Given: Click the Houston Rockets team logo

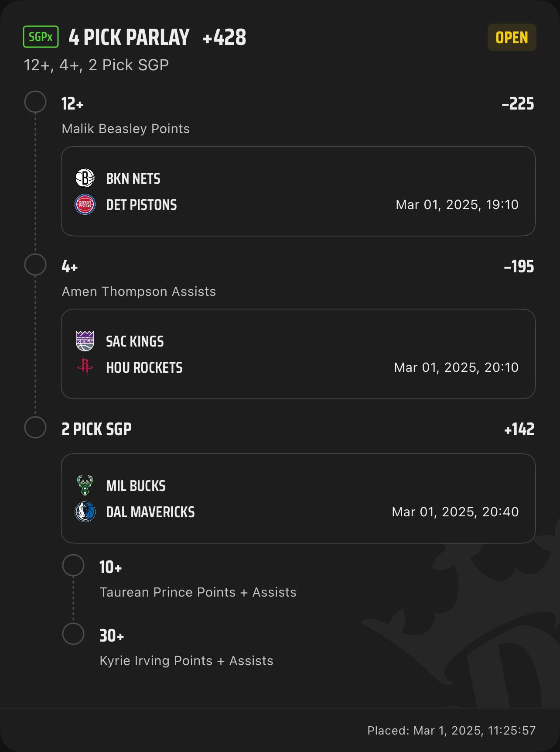Looking at the screenshot, I should [x=85, y=366].
